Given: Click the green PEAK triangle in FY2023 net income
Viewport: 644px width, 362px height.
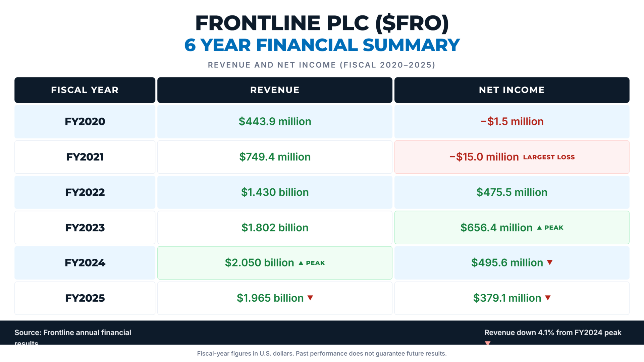Looking at the screenshot, I should (539, 228).
